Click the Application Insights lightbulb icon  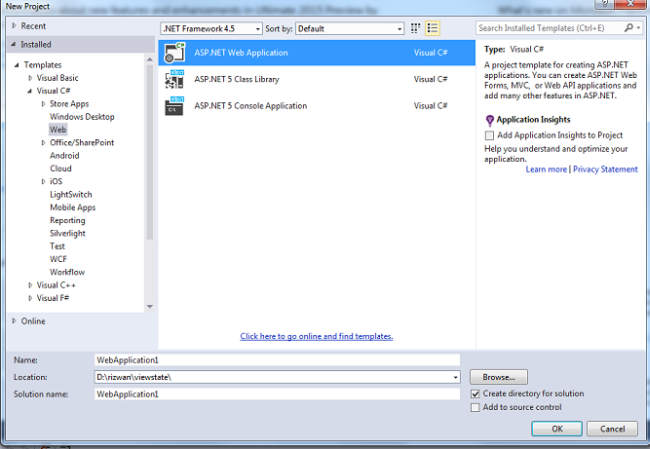[x=490, y=120]
